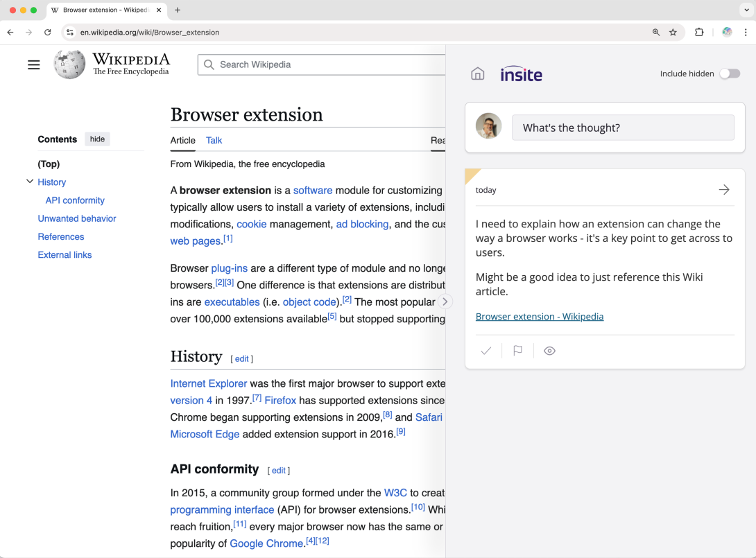Viewport: 756px width, 558px height.
Task: Click the browser forward arrow
Action: (29, 33)
